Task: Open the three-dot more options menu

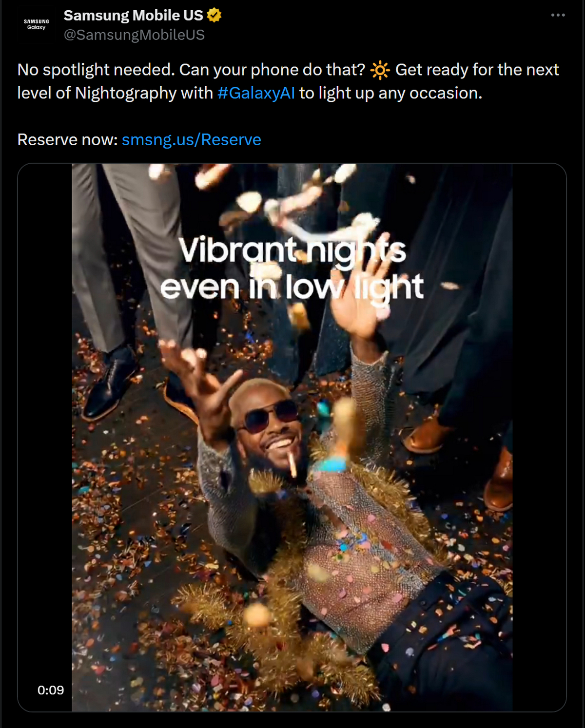Action: coord(558,15)
